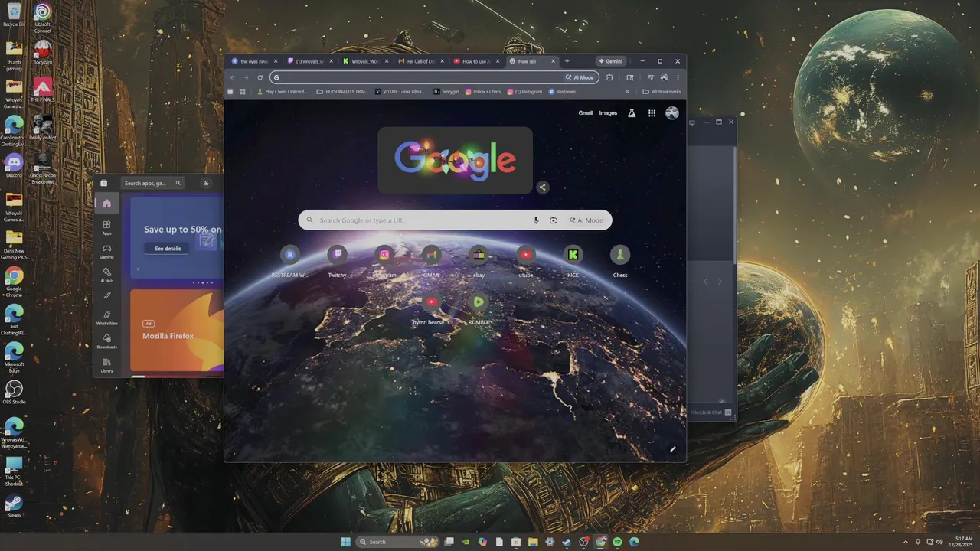Viewport: 980px width, 551px height.
Task: Open THE FINALS desktop shortcut
Action: coord(43,90)
